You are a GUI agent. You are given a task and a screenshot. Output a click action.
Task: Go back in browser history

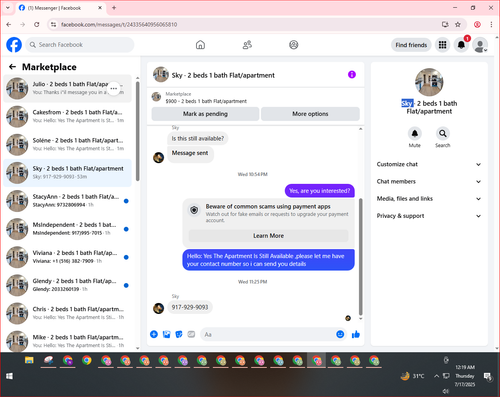[x=9, y=24]
